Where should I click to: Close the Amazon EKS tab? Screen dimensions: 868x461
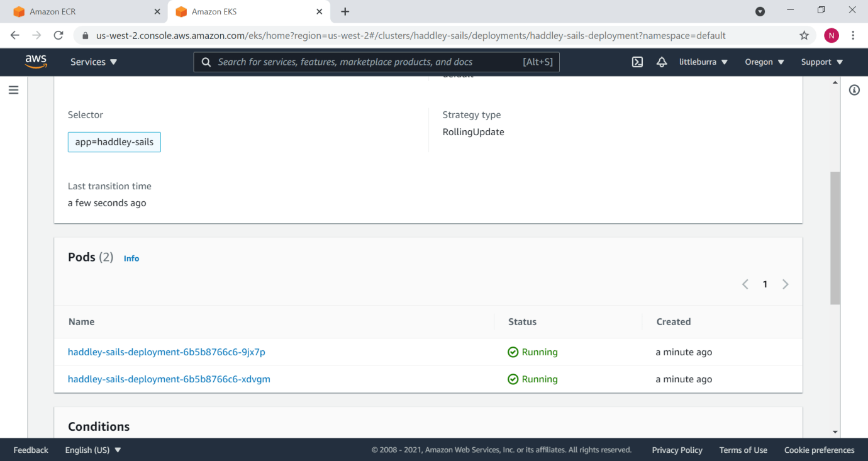pos(320,11)
